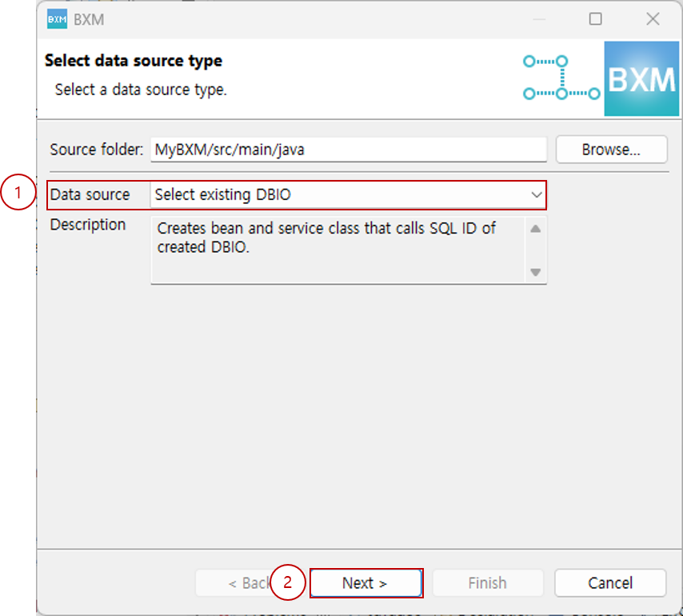Click the Next button to proceed
The height and width of the screenshot is (616, 683).
click(x=365, y=583)
